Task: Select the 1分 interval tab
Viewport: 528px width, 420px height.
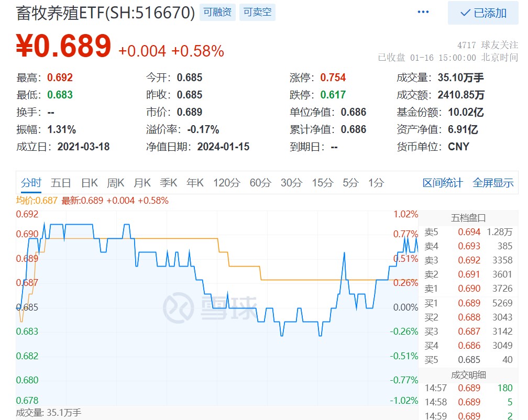Action: click(x=376, y=183)
